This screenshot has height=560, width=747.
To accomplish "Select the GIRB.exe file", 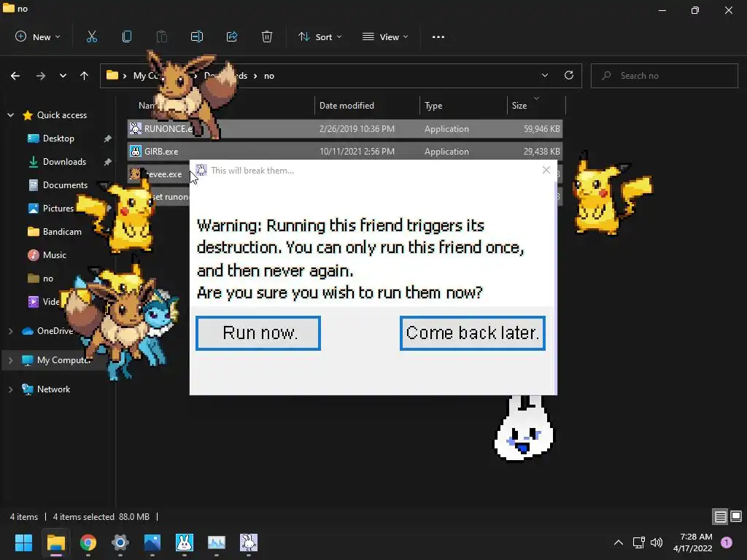I will (345, 152).
